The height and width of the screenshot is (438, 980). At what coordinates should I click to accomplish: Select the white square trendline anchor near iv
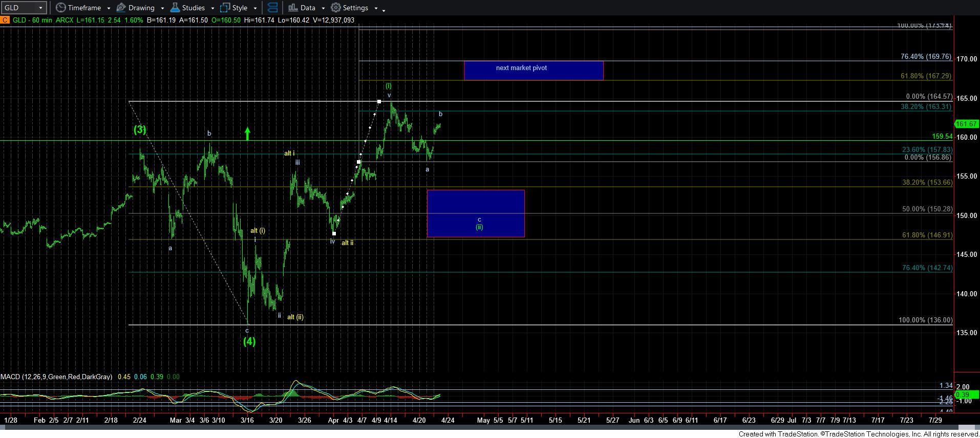(334, 234)
